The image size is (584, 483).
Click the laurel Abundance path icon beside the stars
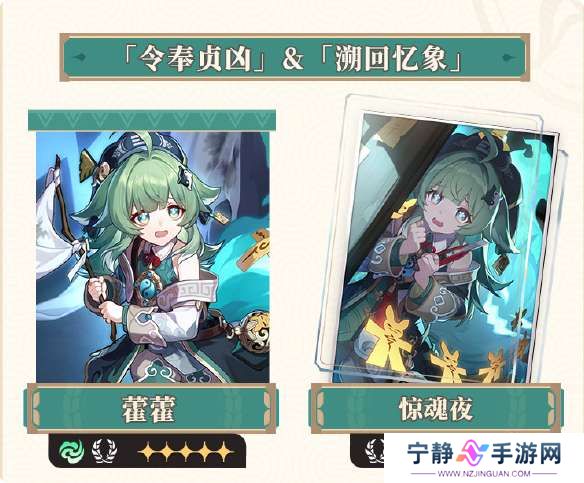pyautogui.click(x=105, y=451)
